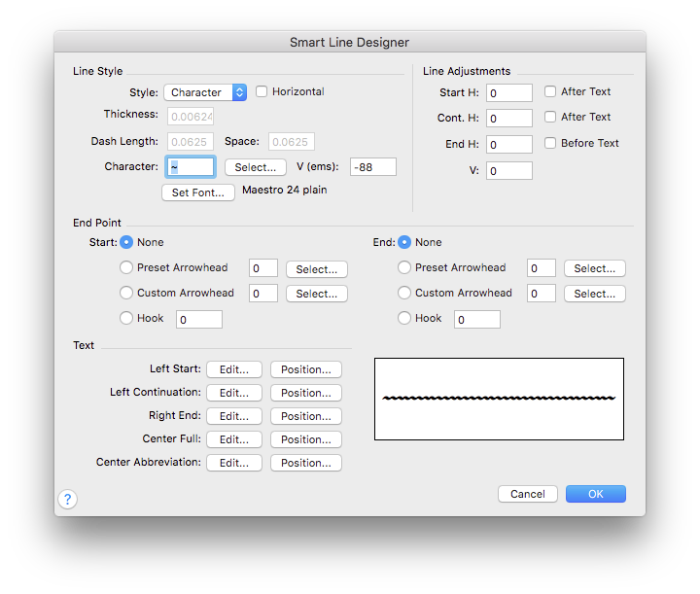The height and width of the screenshot is (594, 700).
Task: Click the Set Font button
Action: click(x=198, y=192)
